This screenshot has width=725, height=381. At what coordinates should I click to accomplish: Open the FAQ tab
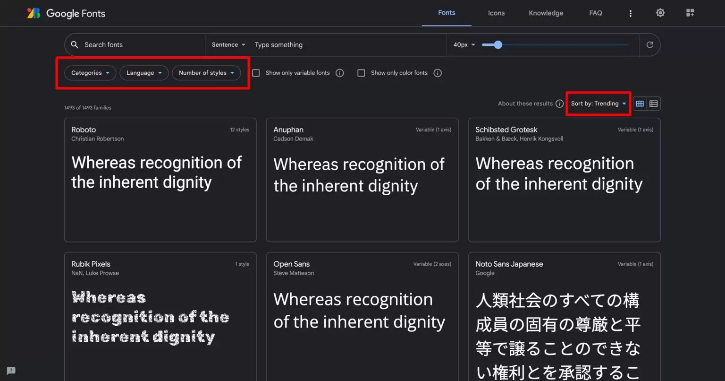[596, 13]
